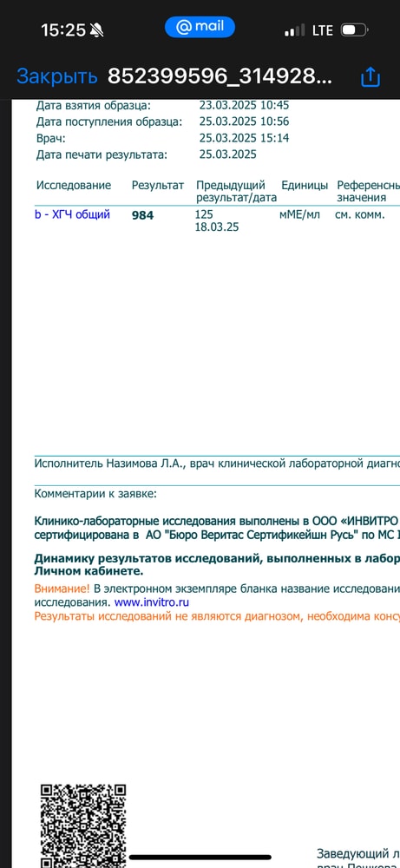This screenshot has width=400, height=868.
Task: Tap the Врач time 25.03.2025 15:14
Action: coord(244,138)
